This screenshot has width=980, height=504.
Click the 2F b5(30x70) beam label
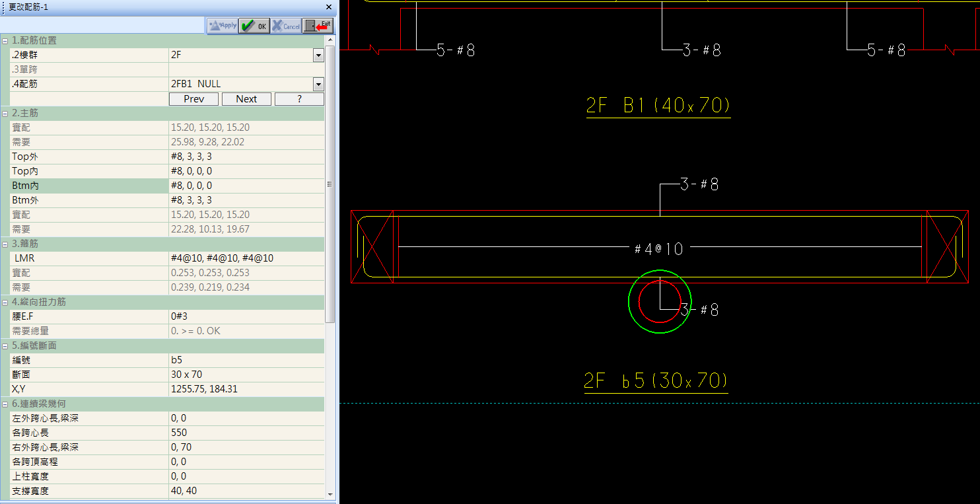tap(656, 381)
